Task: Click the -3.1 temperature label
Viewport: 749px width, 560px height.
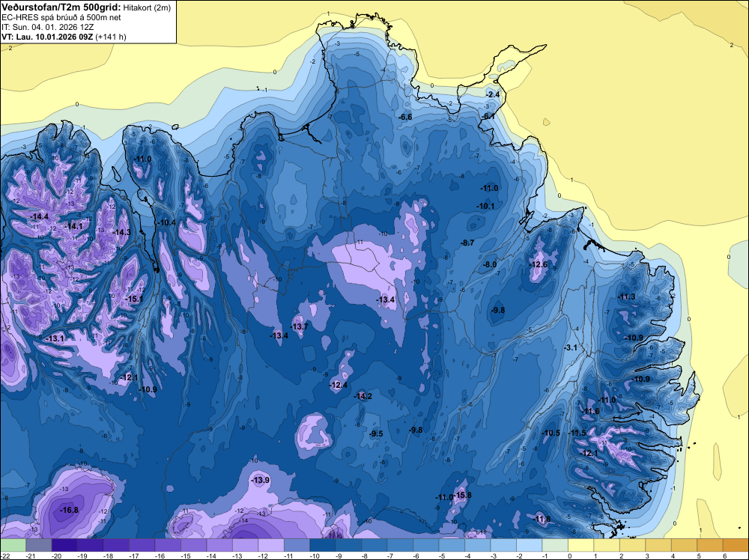Action: click(x=570, y=348)
